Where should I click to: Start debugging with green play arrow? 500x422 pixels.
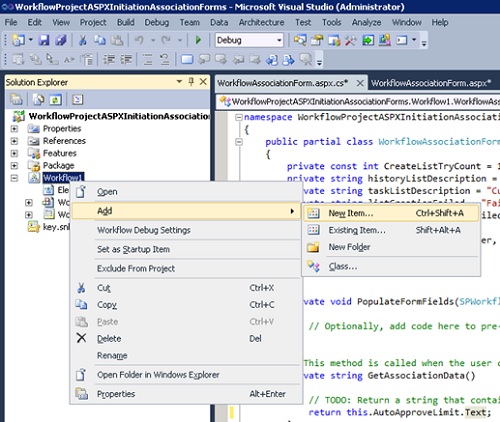198,40
